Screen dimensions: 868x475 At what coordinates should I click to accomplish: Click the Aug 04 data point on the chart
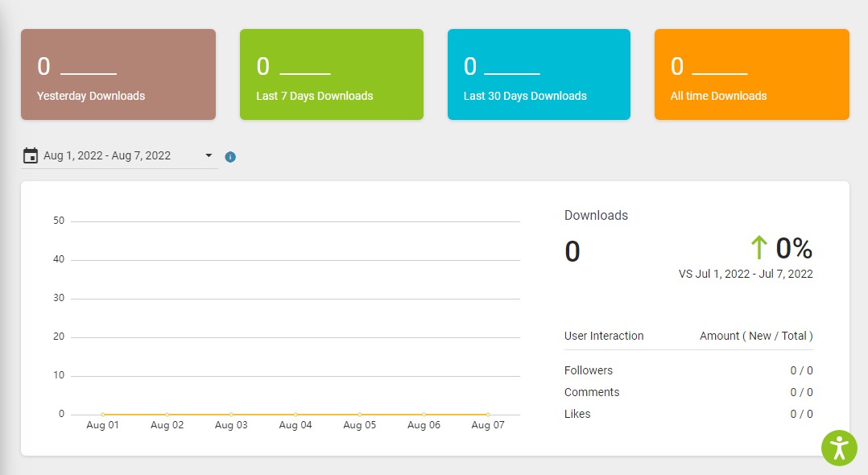[295, 412]
